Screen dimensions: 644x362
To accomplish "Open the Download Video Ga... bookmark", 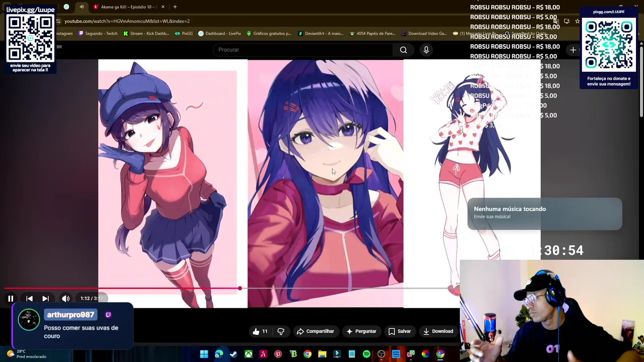I will [424, 34].
